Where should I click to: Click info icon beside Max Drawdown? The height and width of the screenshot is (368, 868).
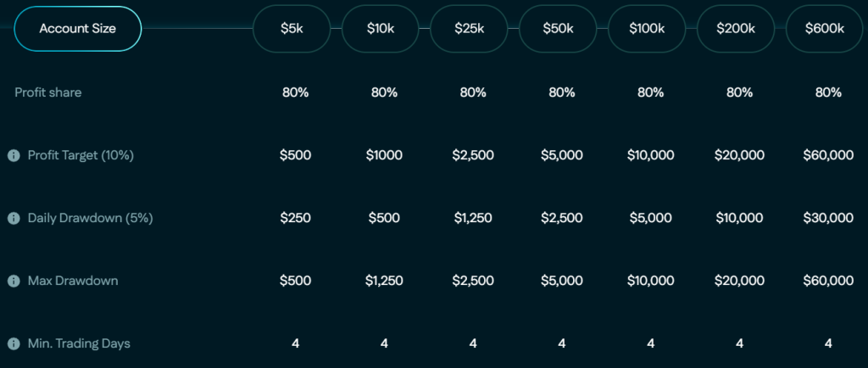[14, 282]
